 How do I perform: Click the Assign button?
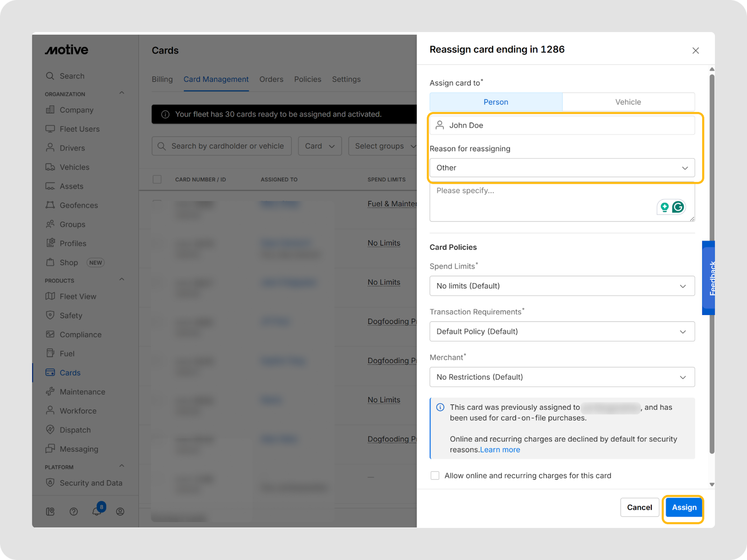[684, 507]
